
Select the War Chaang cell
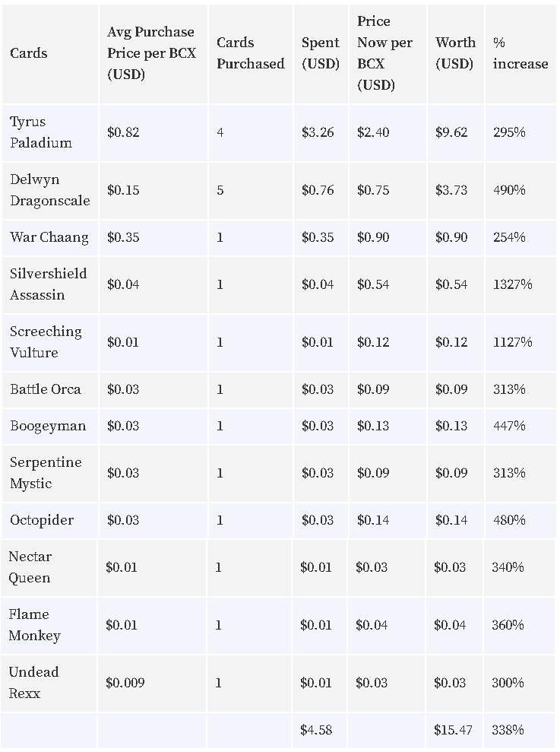click(x=49, y=237)
